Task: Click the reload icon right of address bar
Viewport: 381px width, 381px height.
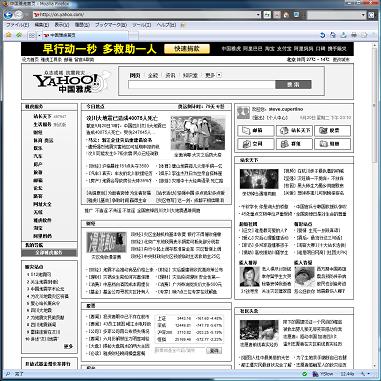Action: click(267, 15)
